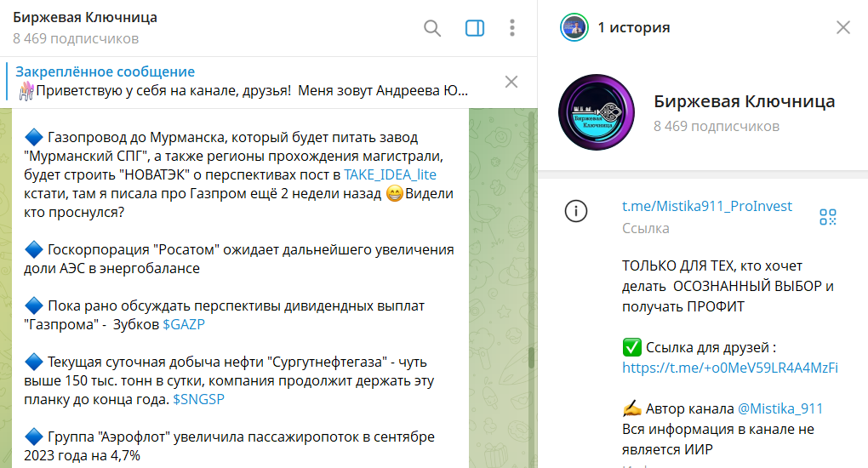The width and height of the screenshot is (868, 468).
Task: Click the green checkmark emoji
Action: coord(631,347)
